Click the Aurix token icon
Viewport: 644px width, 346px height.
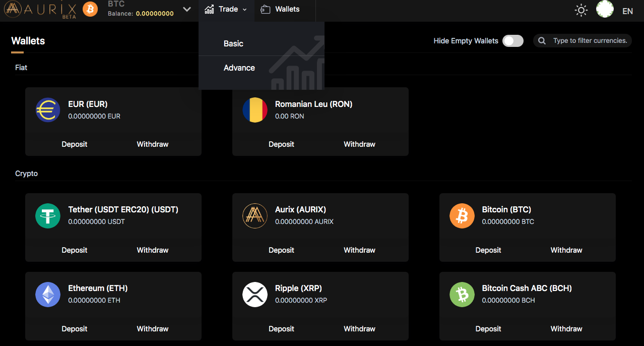click(x=255, y=216)
